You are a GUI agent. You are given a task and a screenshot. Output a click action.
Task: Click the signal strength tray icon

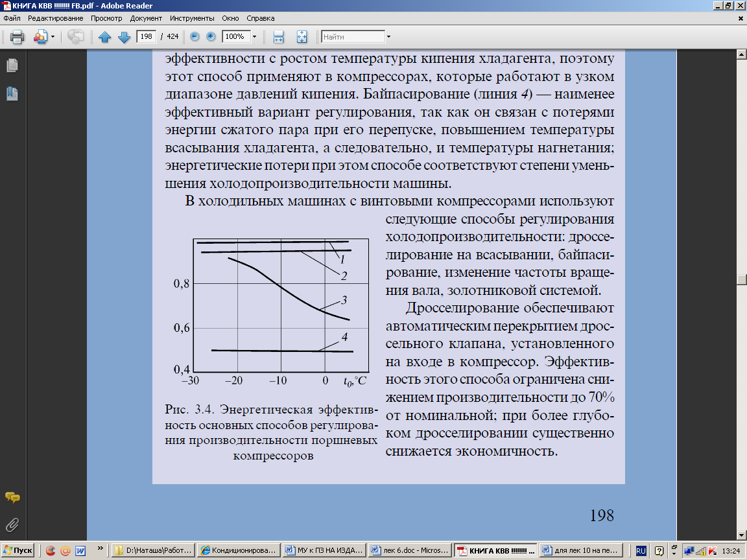pos(701,551)
